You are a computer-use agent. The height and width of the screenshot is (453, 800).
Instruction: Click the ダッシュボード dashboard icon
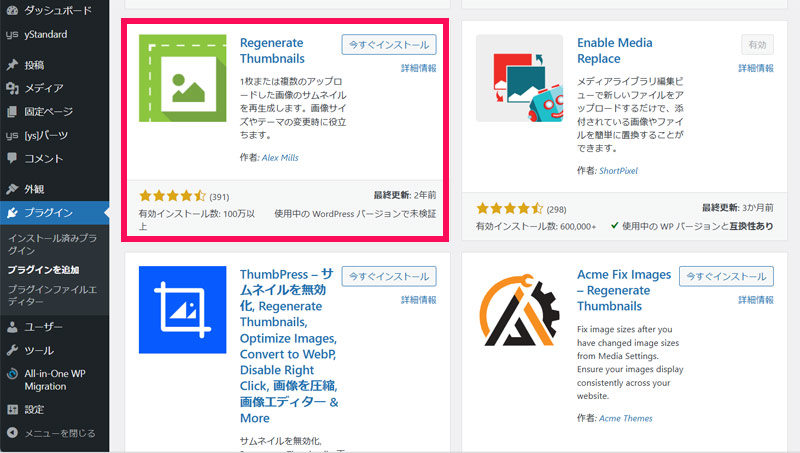point(12,10)
